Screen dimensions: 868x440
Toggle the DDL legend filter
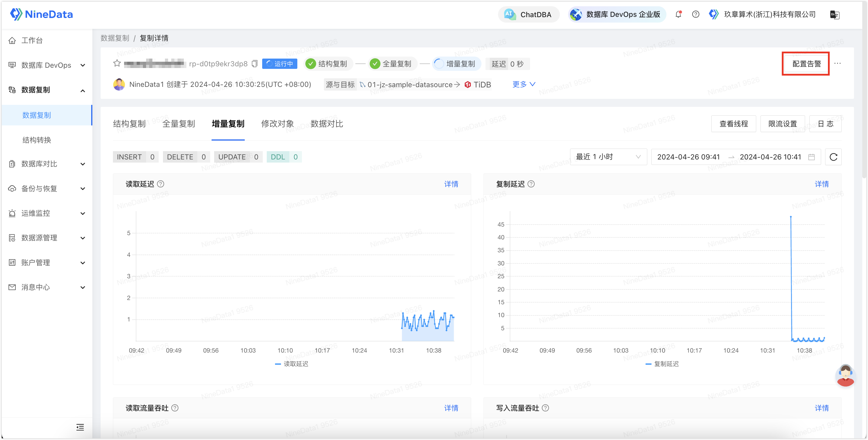tap(284, 157)
